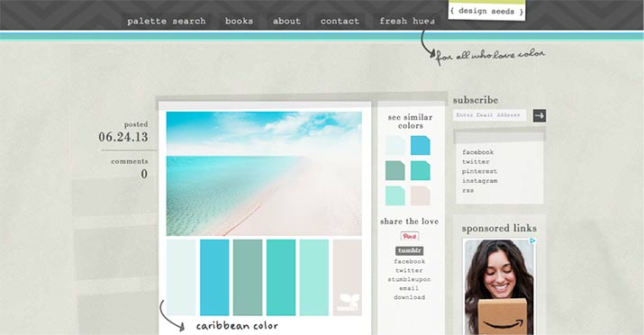Share the palette on stumbleupon

tap(409, 279)
